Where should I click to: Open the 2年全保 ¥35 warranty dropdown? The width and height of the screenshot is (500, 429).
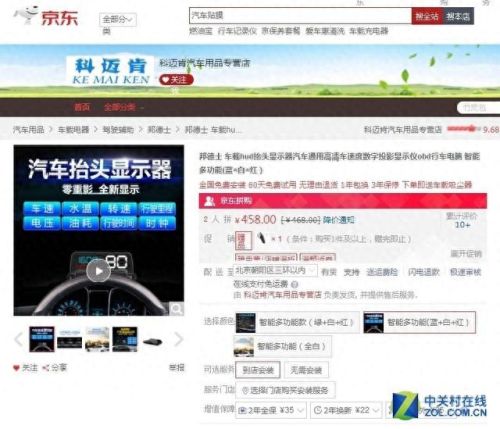[x=271, y=410]
